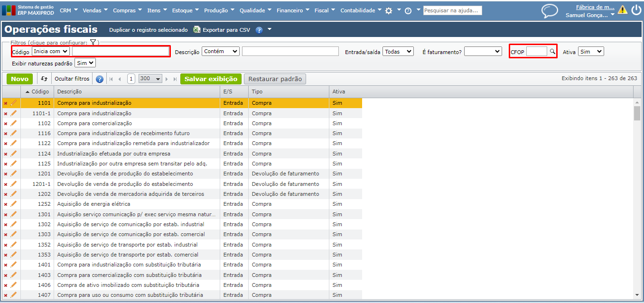Edit row 1101 with pencil icon
The image size is (644, 303).
[13, 103]
